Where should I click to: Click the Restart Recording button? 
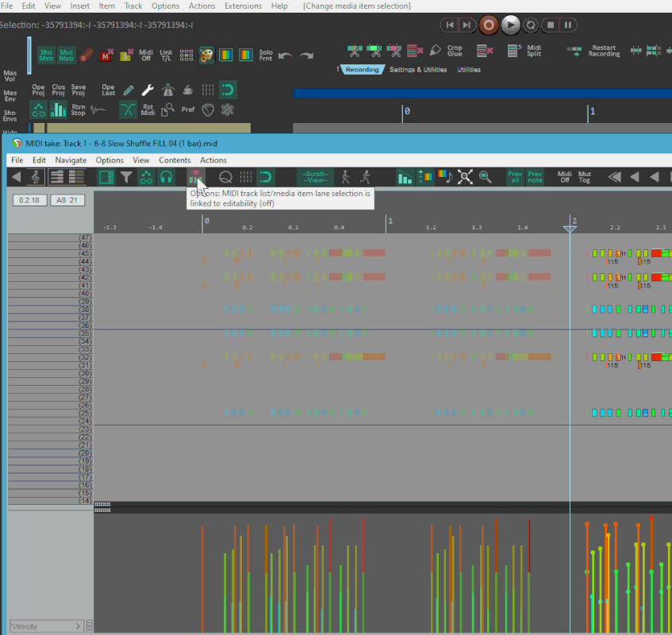click(x=604, y=51)
